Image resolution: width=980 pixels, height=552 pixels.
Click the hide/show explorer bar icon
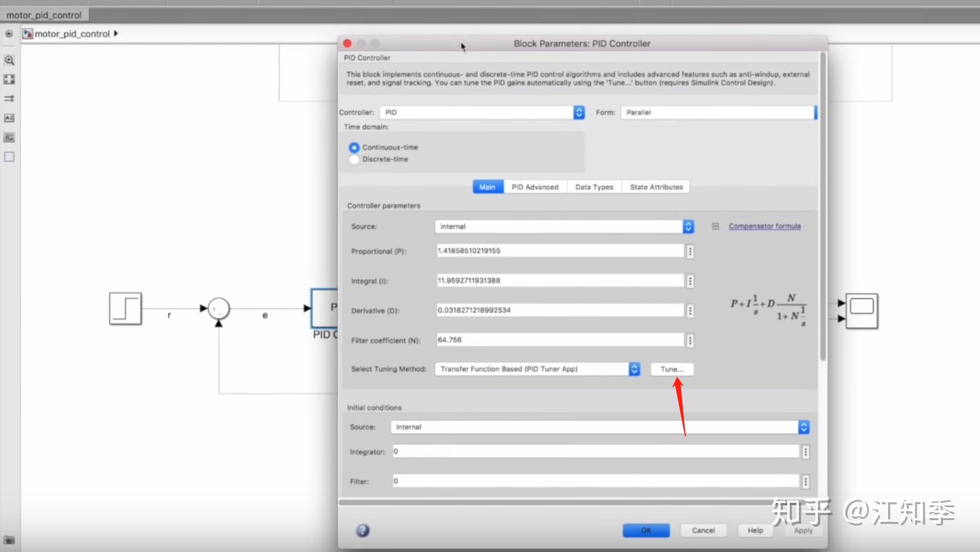(x=9, y=34)
